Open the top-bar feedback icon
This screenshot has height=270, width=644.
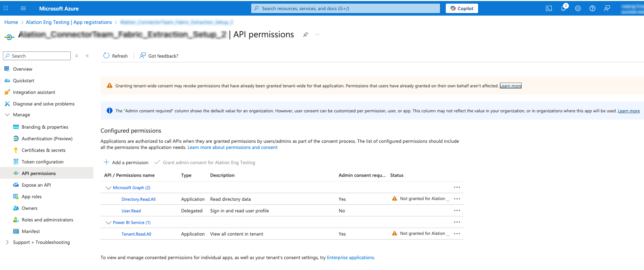pyautogui.click(x=607, y=8)
